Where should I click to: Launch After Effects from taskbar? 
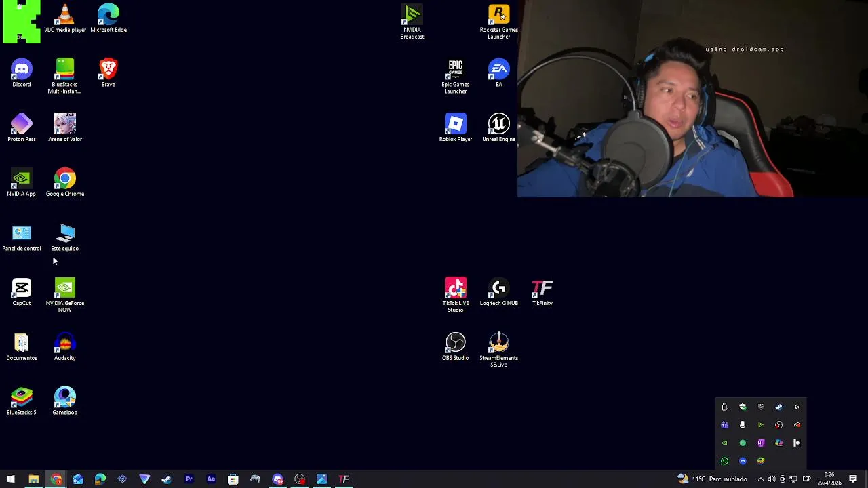point(211,479)
